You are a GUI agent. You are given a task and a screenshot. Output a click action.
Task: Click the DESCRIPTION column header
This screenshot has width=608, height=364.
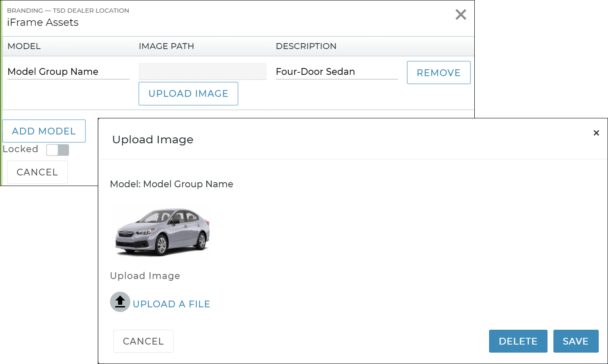coord(306,46)
